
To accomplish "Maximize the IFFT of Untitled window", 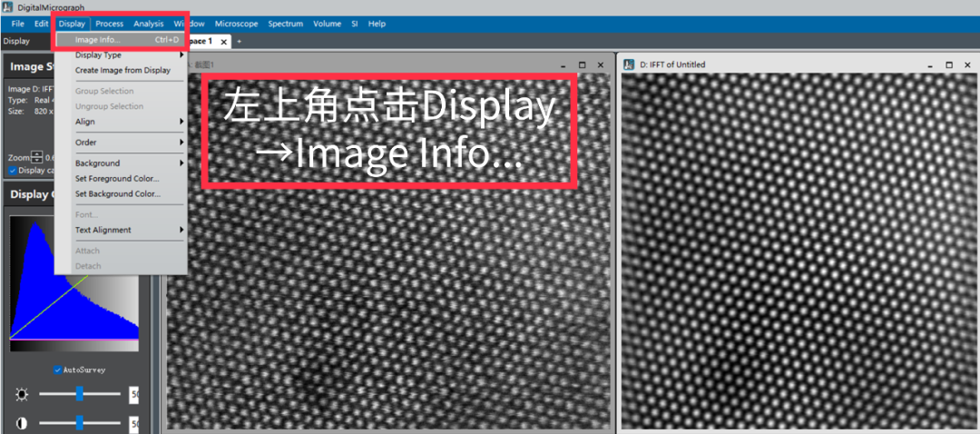I will [x=949, y=65].
